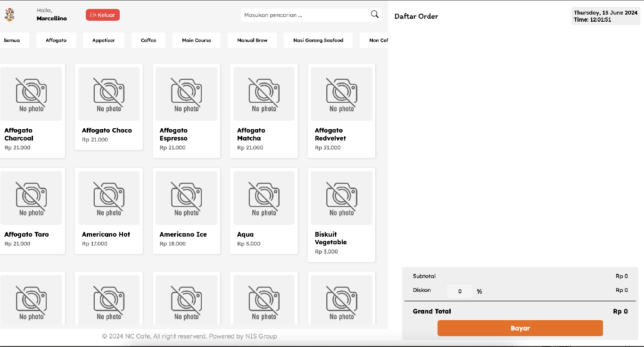Click the Affogato Redvelvet no-photo icon
Image resolution: width=644 pixels, height=347 pixels.
click(x=341, y=94)
